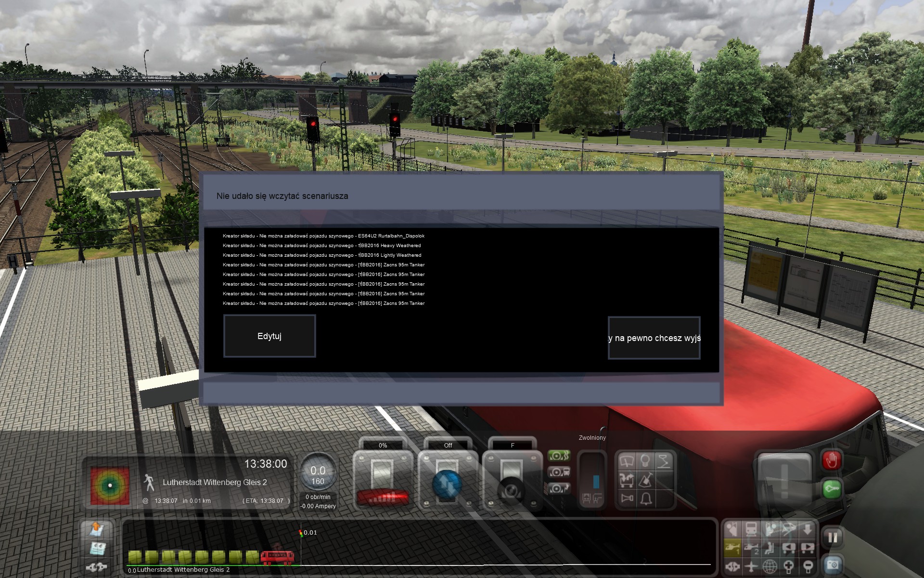
Task: Open the world map globe icon
Action: pos(770,566)
